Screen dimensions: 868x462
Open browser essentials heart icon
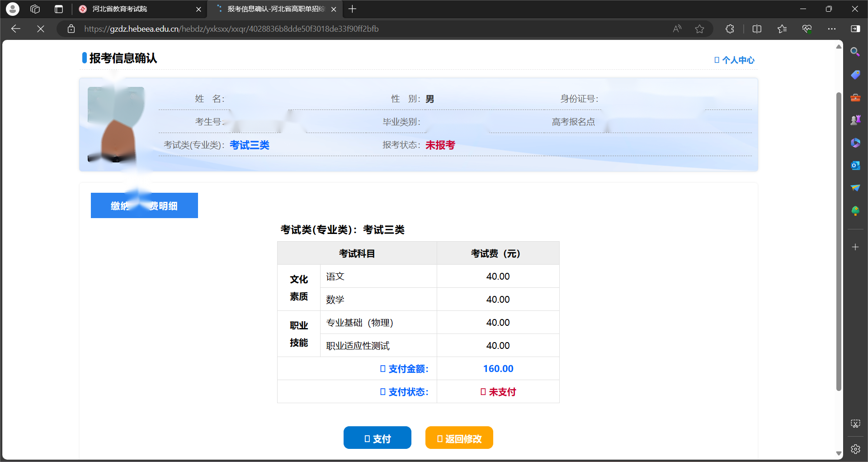coord(807,29)
